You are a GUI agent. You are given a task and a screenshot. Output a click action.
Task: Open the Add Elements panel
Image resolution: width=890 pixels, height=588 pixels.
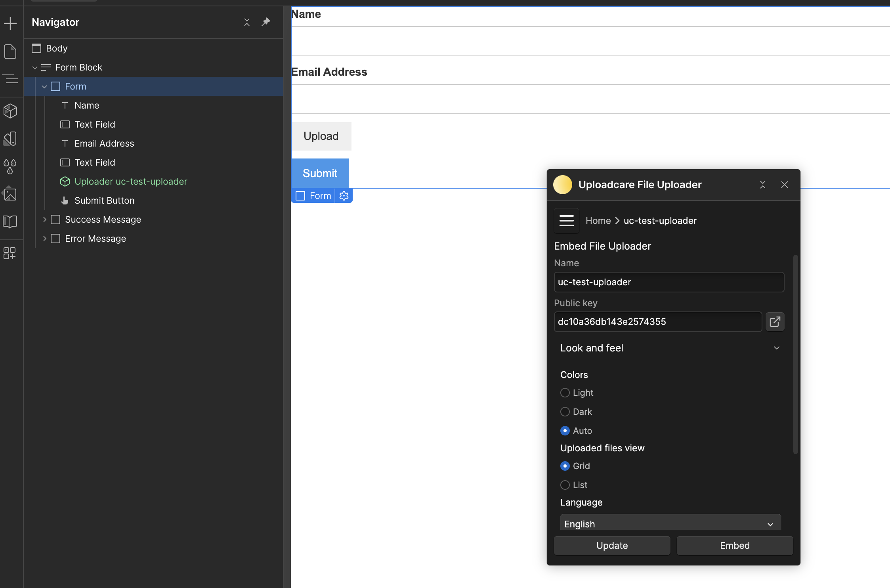click(10, 23)
